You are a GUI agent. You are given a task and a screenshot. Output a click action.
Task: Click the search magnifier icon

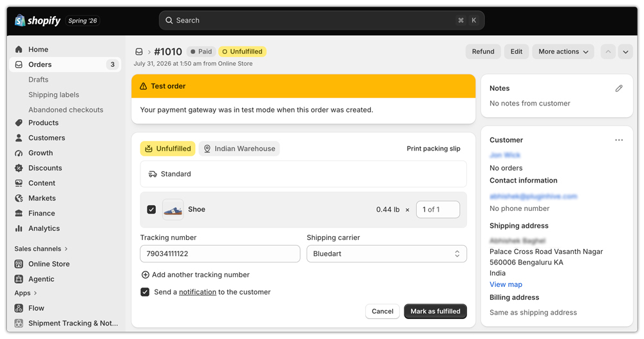(x=169, y=21)
